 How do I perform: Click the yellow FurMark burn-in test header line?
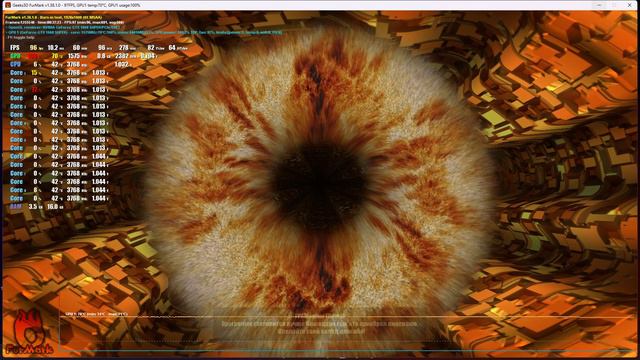[x=54, y=18]
